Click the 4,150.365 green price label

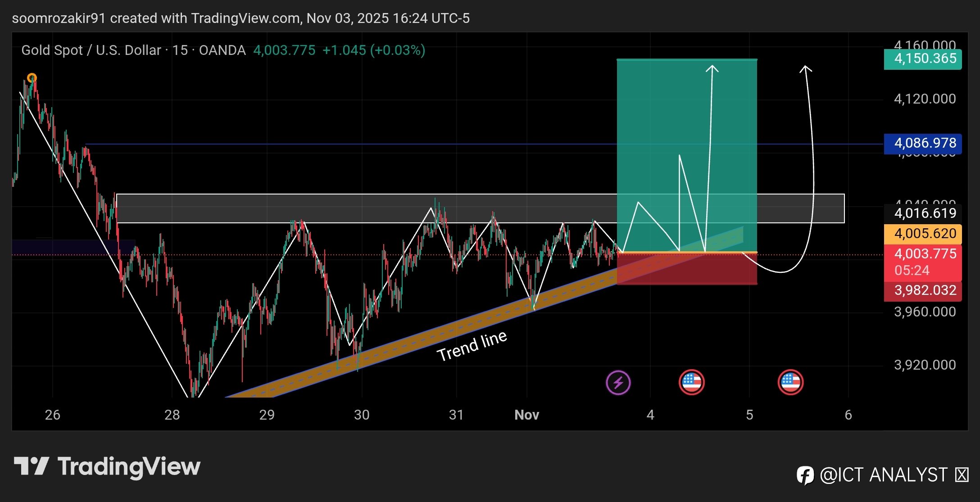point(923,59)
